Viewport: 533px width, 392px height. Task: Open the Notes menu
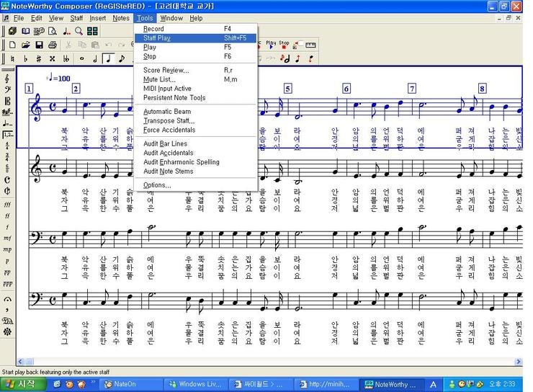pos(121,18)
